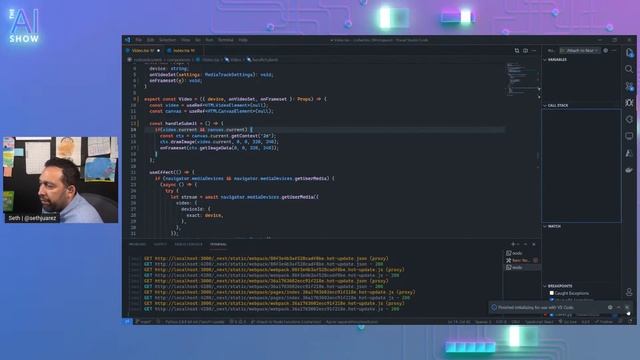Select the last node terminal in list
640x360 pixels.
(522, 267)
